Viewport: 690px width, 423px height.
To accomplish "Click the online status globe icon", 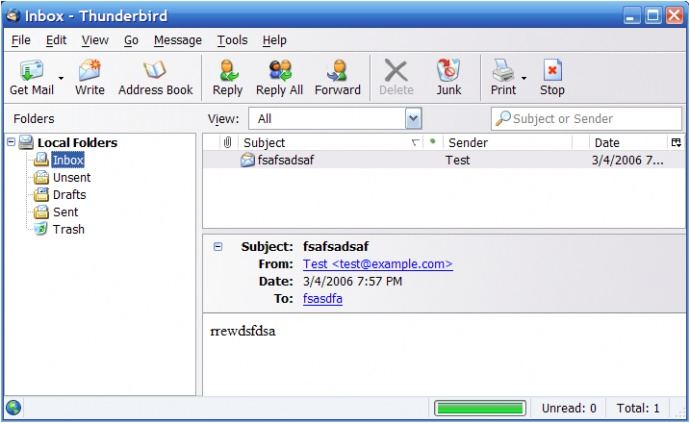I will coord(13,408).
